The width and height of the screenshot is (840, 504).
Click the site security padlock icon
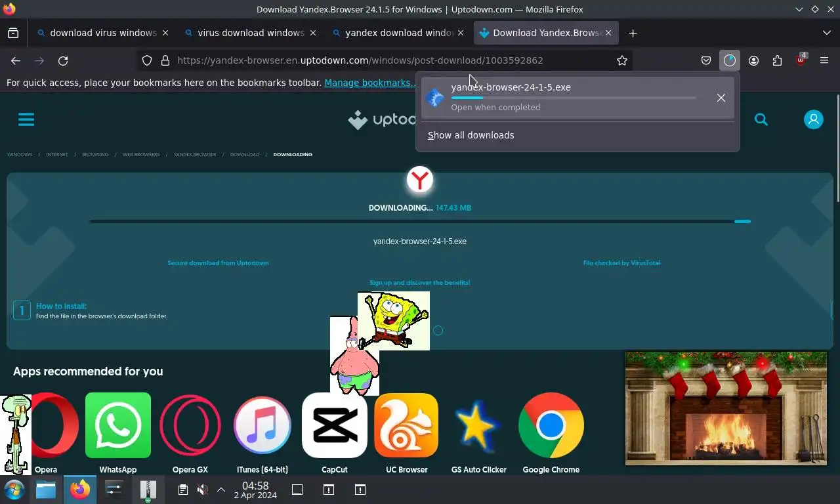(x=165, y=60)
